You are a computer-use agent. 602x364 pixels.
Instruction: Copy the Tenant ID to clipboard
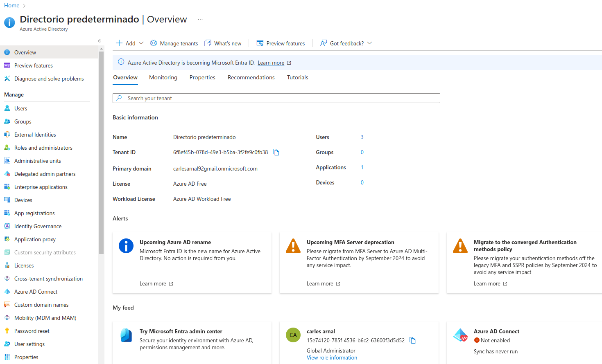pyautogui.click(x=276, y=152)
